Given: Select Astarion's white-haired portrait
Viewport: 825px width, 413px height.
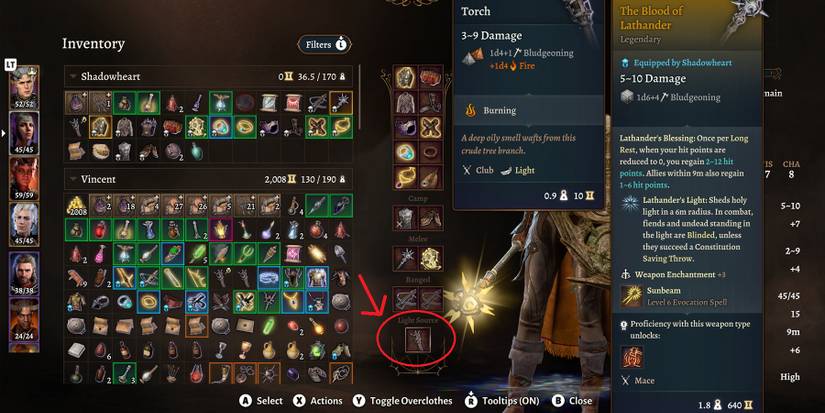Looking at the screenshot, I should click(x=24, y=225).
